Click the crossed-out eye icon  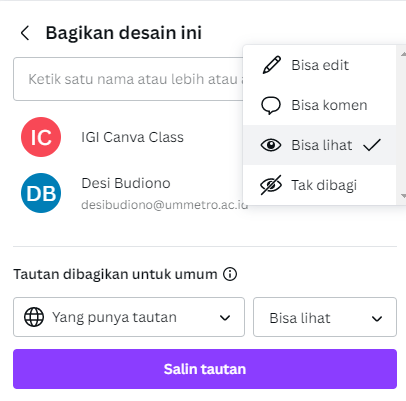tap(271, 185)
